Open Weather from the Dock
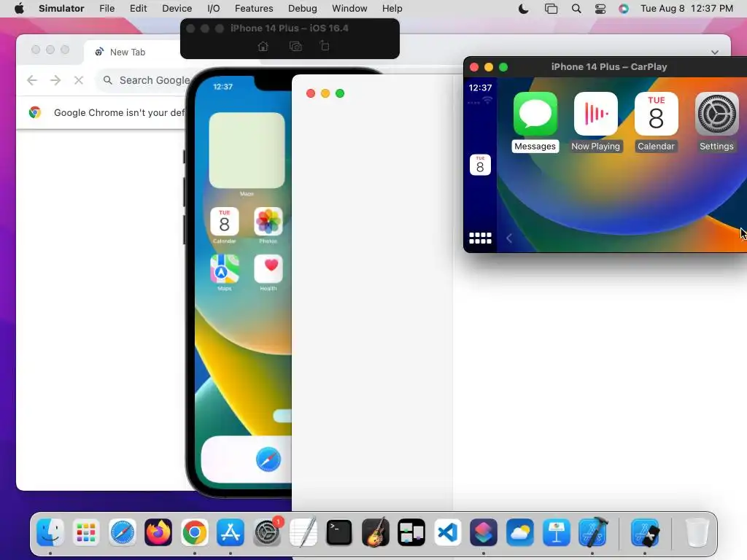Viewport: 747px width, 560px height. click(519, 532)
